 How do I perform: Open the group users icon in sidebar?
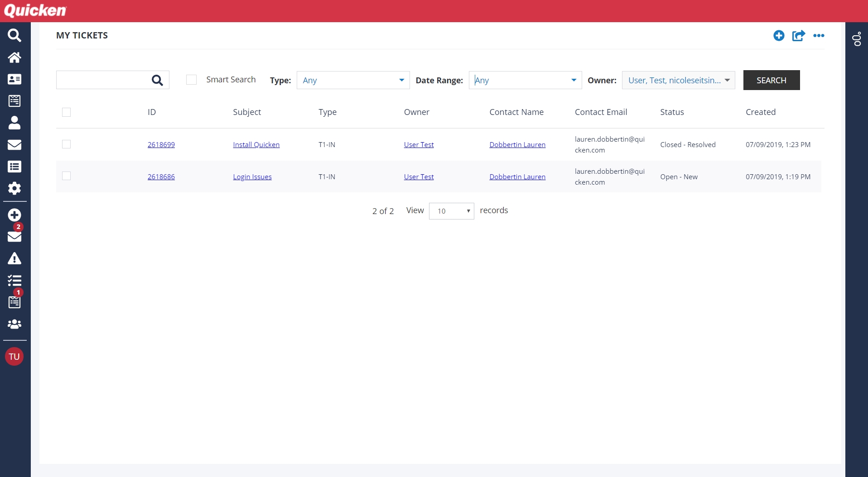(x=14, y=324)
